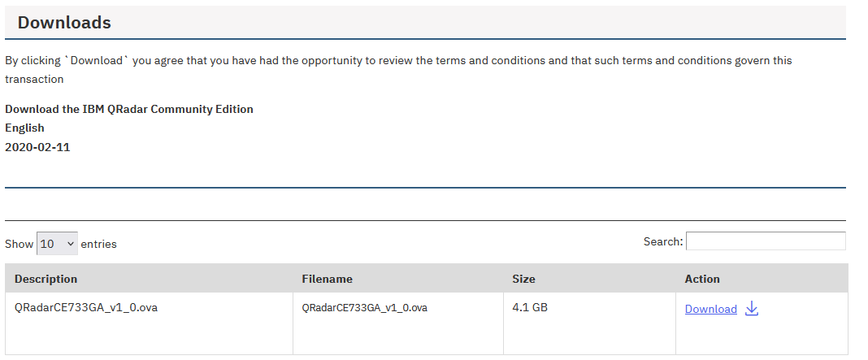Select the filename cell in Filename column
Image resolution: width=868 pixels, height=360 pixels.
[x=398, y=323]
